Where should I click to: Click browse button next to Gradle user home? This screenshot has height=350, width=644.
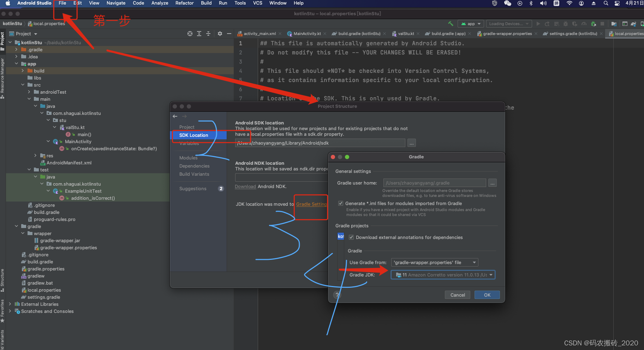(x=493, y=183)
